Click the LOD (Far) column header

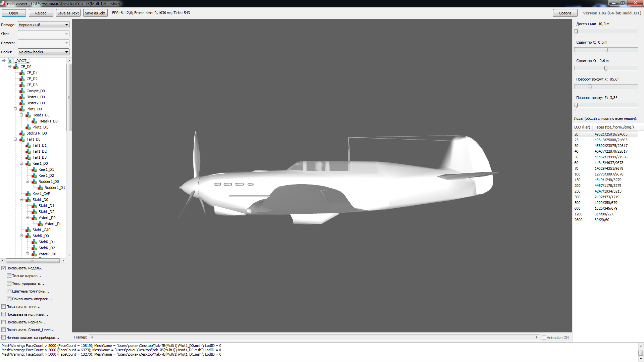582,127
